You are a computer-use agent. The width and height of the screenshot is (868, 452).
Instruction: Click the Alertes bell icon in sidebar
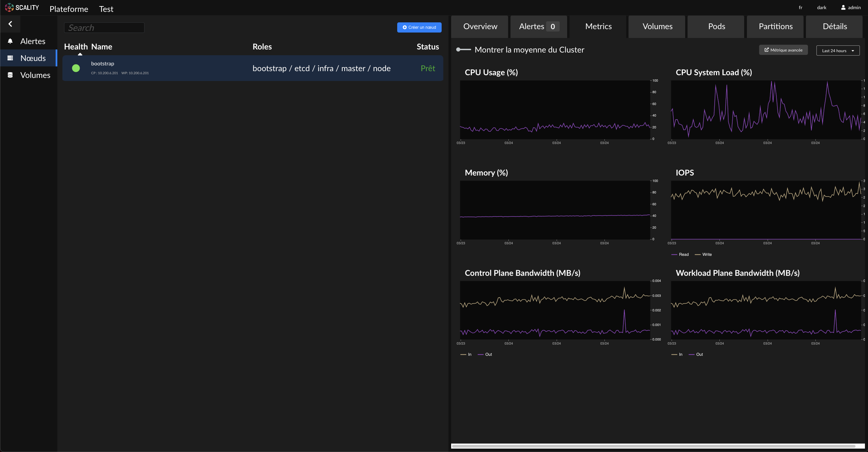10,41
